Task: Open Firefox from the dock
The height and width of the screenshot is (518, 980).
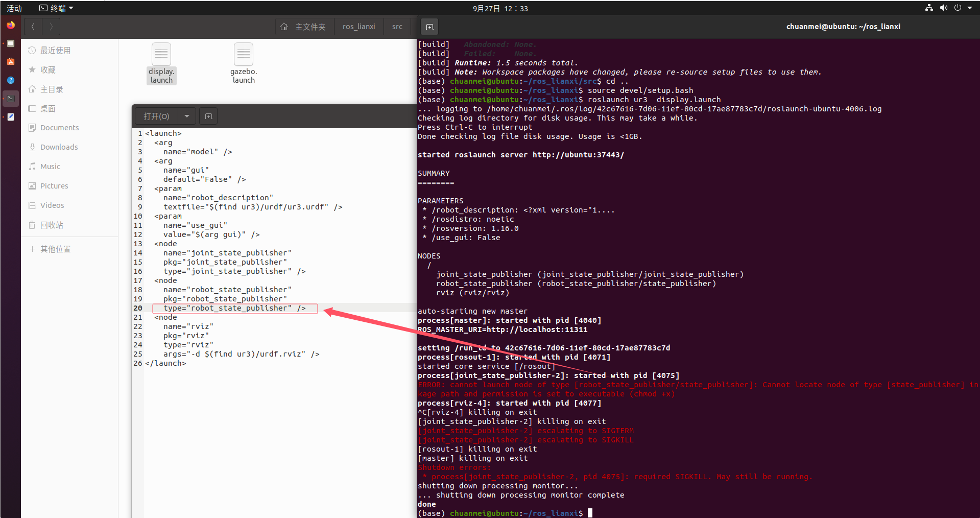Action: (10, 25)
